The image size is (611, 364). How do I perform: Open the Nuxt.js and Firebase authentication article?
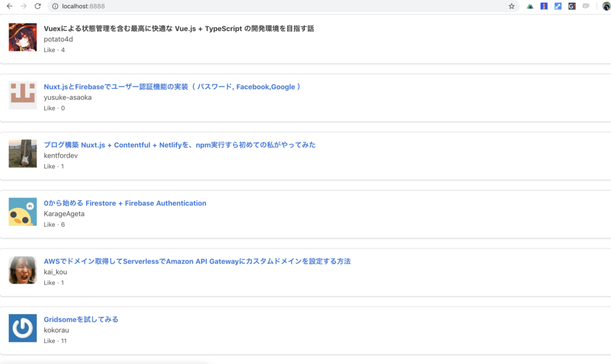pyautogui.click(x=172, y=87)
